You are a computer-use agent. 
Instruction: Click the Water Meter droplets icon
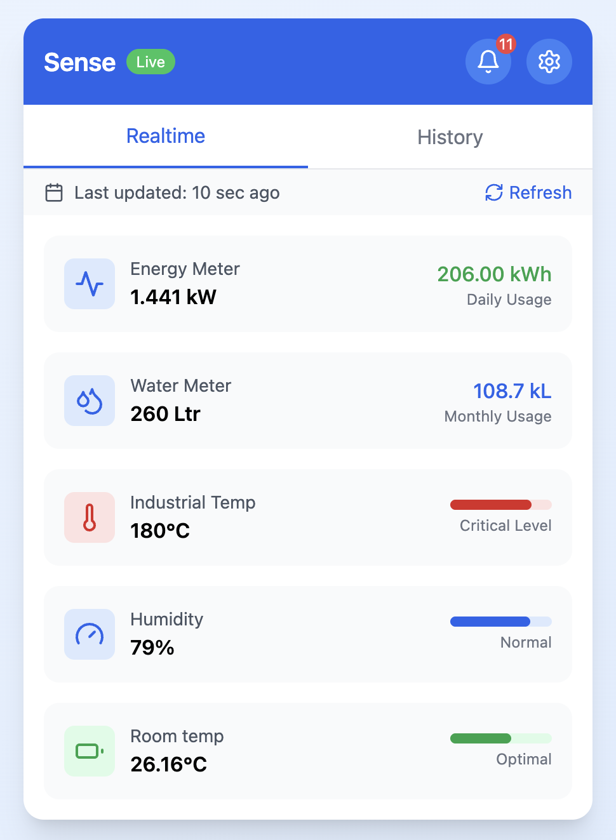coord(90,401)
